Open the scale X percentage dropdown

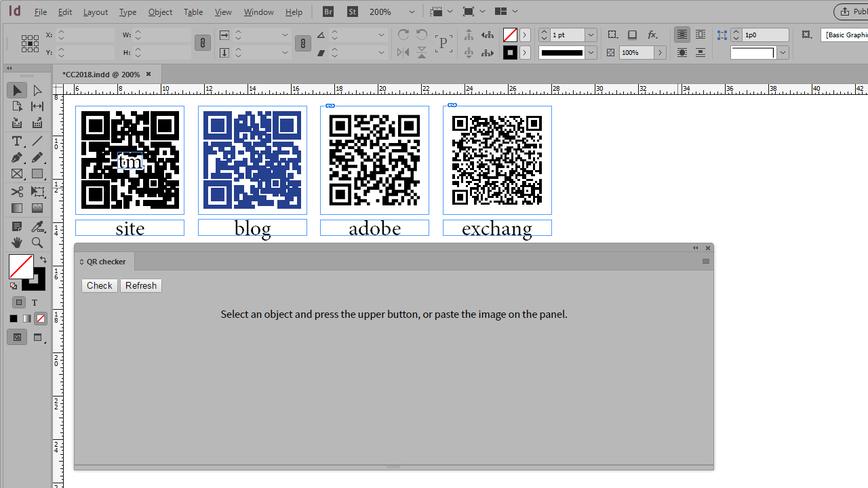click(x=285, y=35)
